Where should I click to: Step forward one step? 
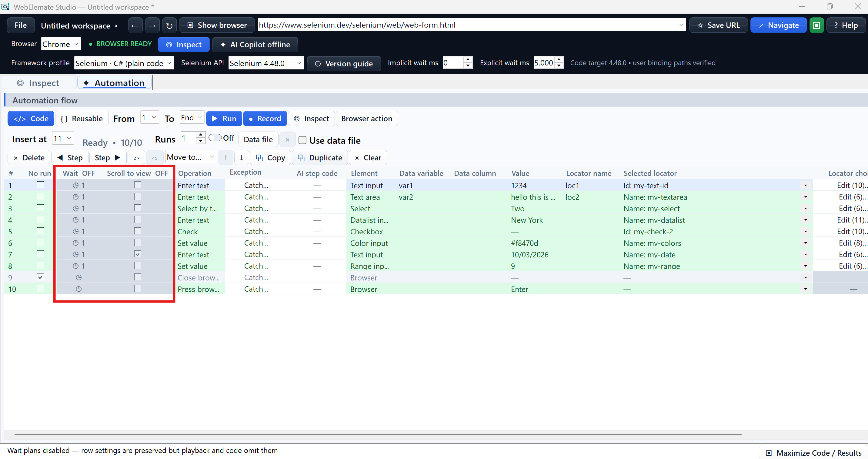(108, 158)
